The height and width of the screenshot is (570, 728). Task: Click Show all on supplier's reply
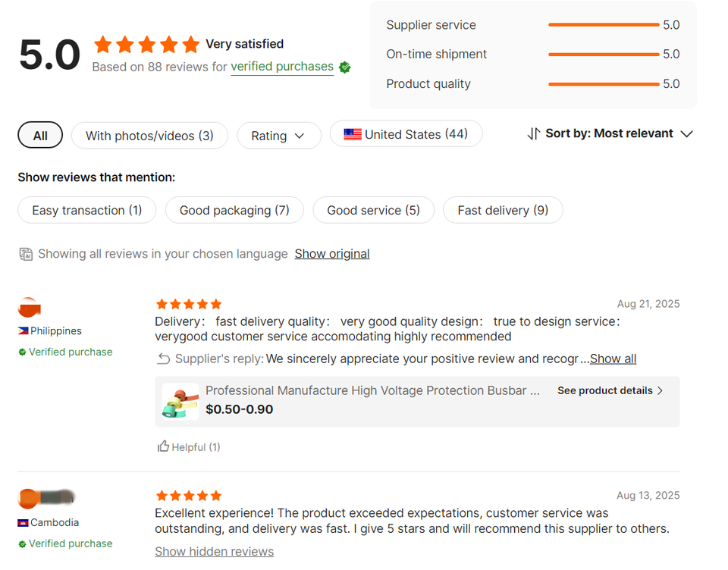[613, 359]
